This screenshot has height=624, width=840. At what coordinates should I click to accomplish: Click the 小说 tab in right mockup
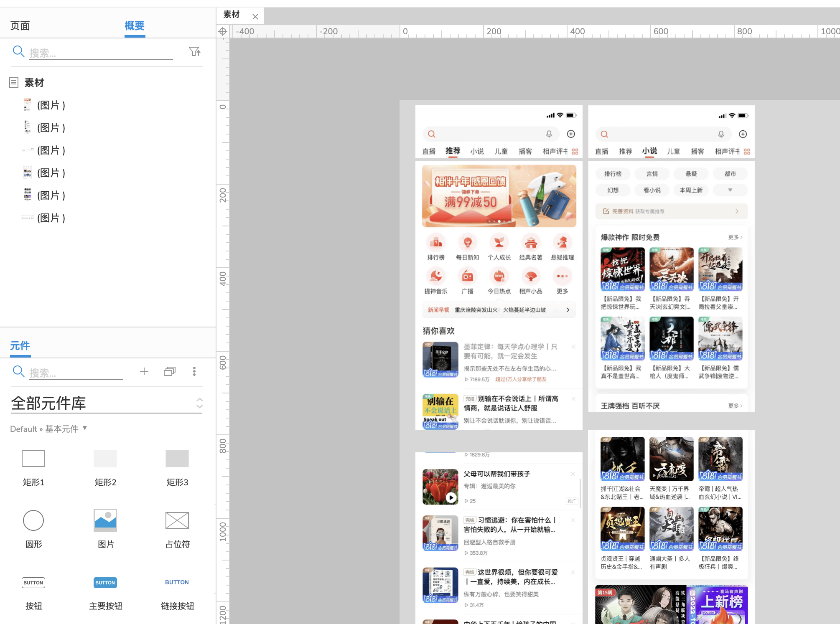point(649,151)
